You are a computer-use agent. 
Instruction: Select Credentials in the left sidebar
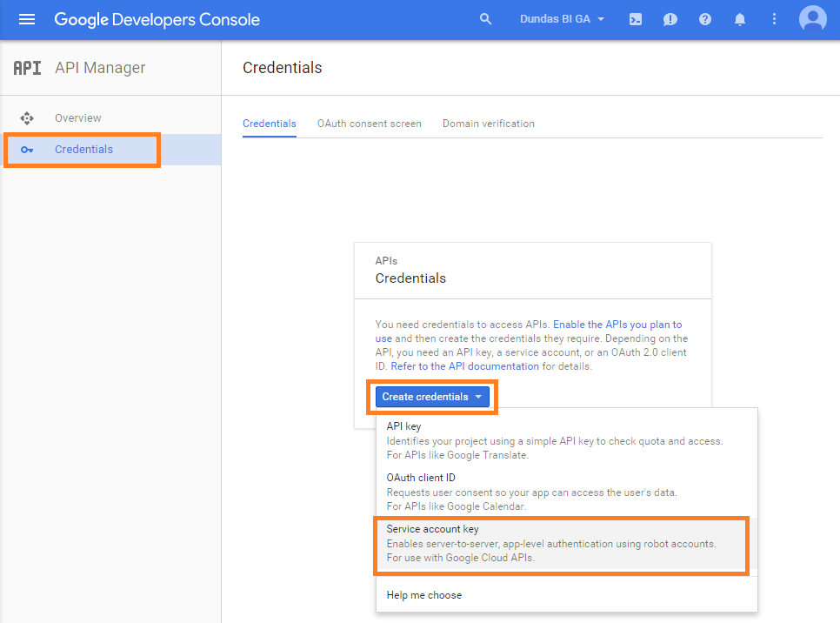83,150
